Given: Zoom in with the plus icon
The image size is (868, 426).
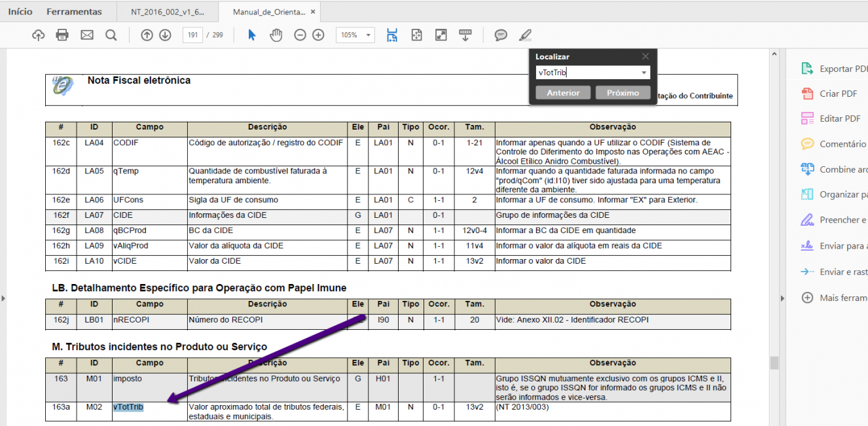Looking at the screenshot, I should coord(318,35).
